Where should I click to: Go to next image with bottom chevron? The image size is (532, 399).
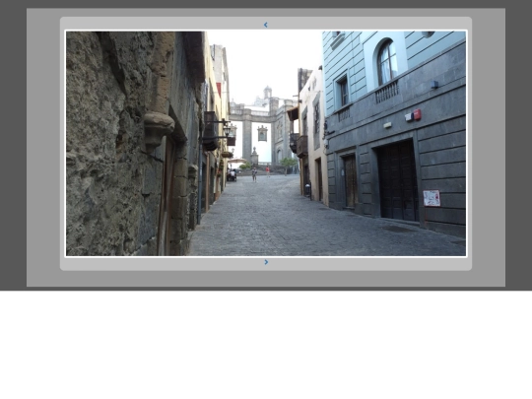tap(266, 262)
